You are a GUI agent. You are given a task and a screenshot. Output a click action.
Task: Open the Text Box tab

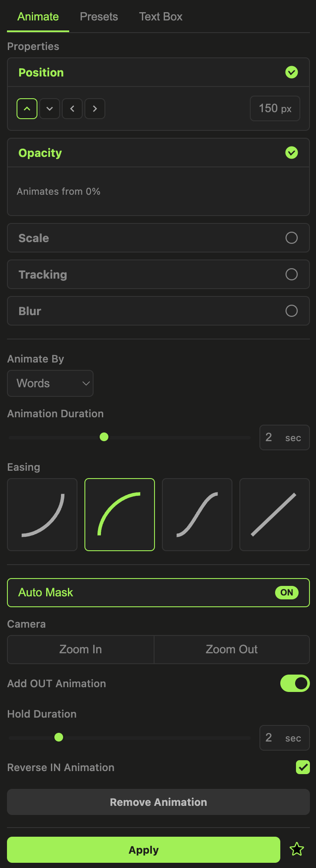160,16
